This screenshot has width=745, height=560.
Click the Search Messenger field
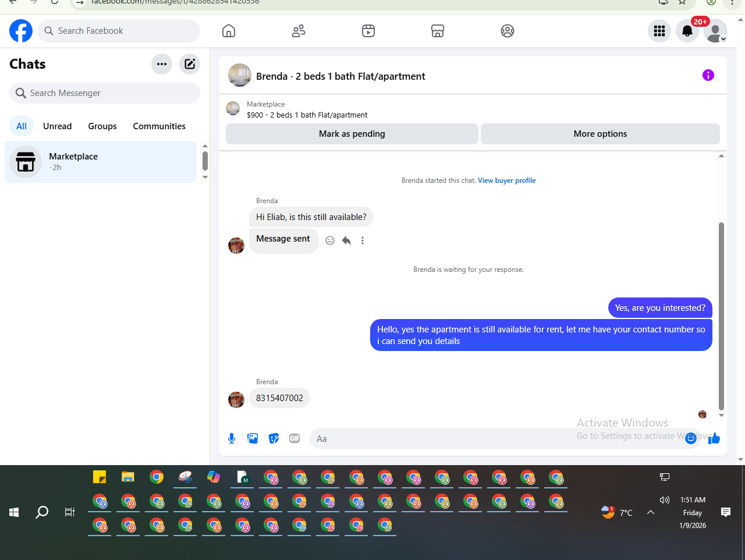pyautogui.click(x=105, y=93)
